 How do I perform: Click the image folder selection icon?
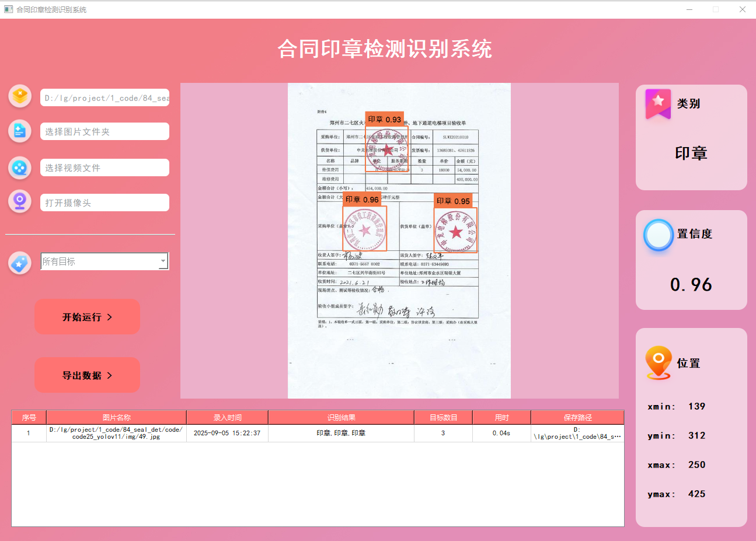click(x=20, y=131)
